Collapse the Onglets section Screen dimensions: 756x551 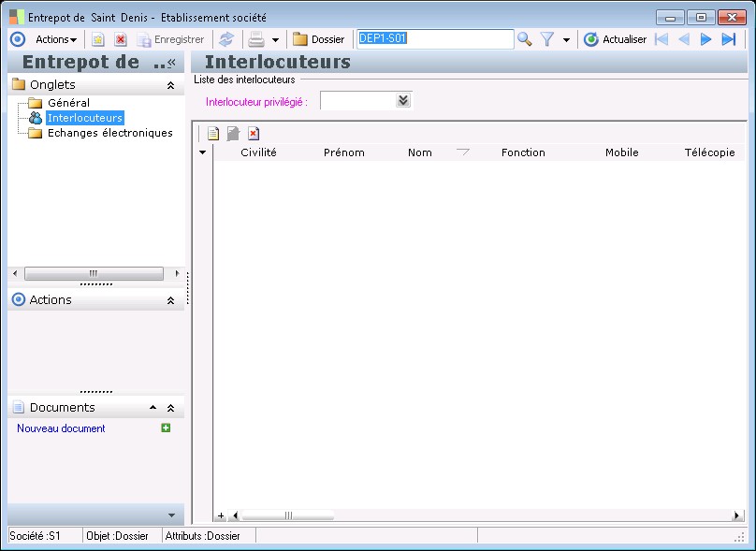click(170, 85)
